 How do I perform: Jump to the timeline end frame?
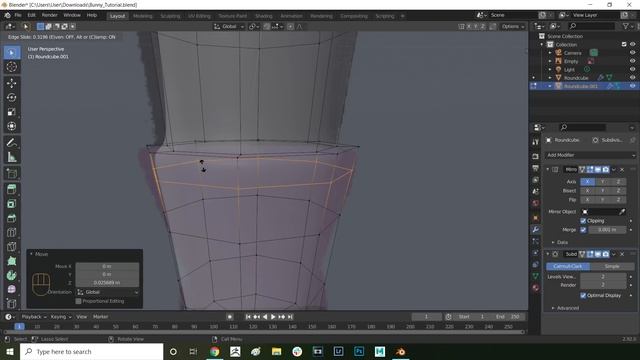(x=290, y=317)
